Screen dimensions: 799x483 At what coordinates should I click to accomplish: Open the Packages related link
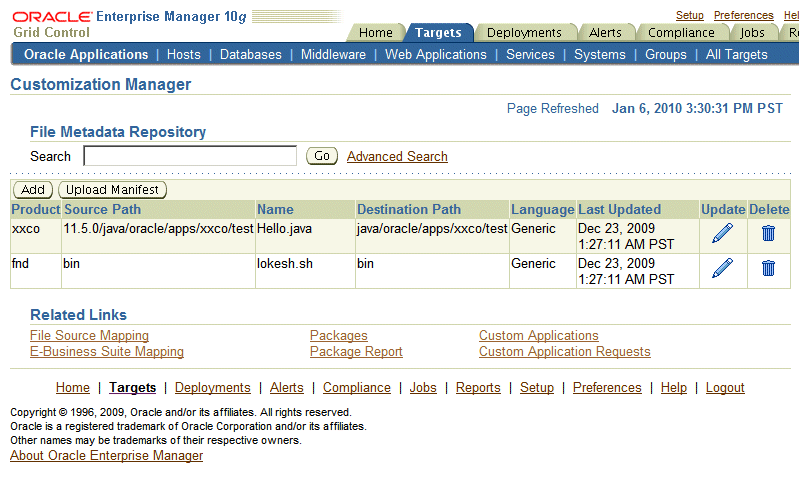click(339, 335)
